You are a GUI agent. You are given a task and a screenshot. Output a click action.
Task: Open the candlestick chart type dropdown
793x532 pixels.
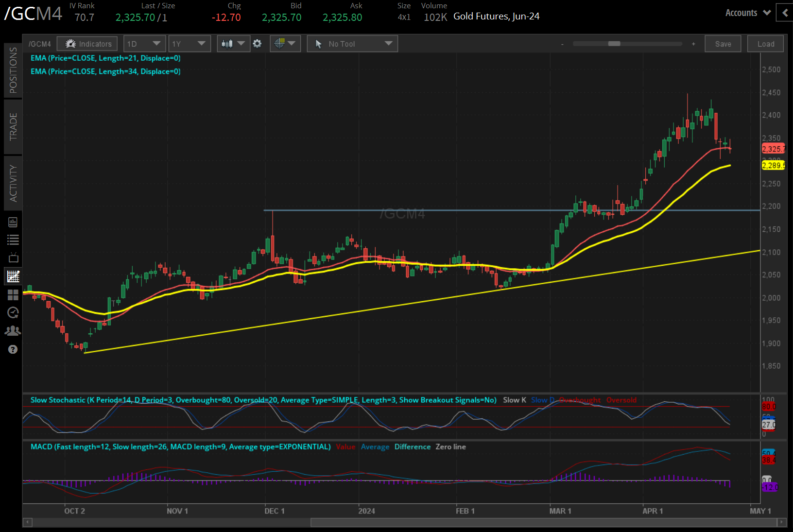[x=233, y=44]
